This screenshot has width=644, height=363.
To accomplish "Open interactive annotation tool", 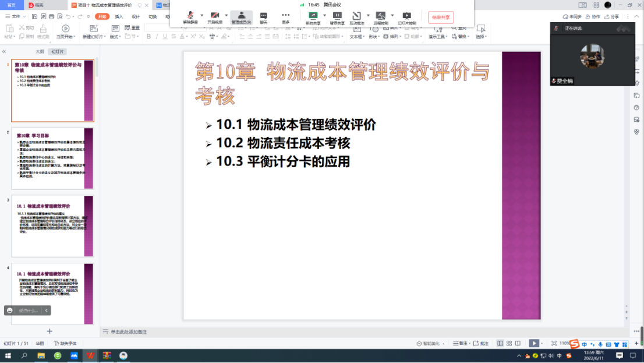I will click(x=356, y=17).
